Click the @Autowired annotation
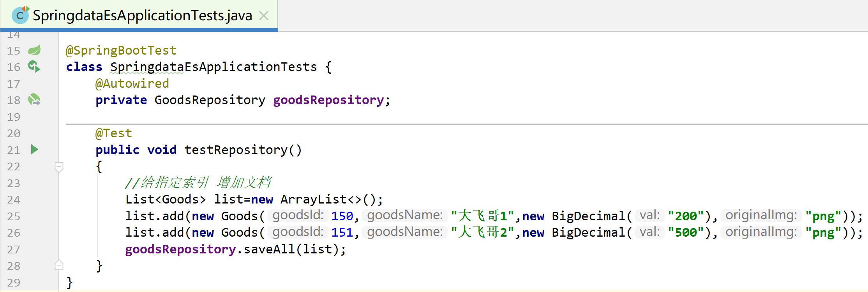Image resolution: width=868 pixels, height=292 pixels. click(x=132, y=83)
